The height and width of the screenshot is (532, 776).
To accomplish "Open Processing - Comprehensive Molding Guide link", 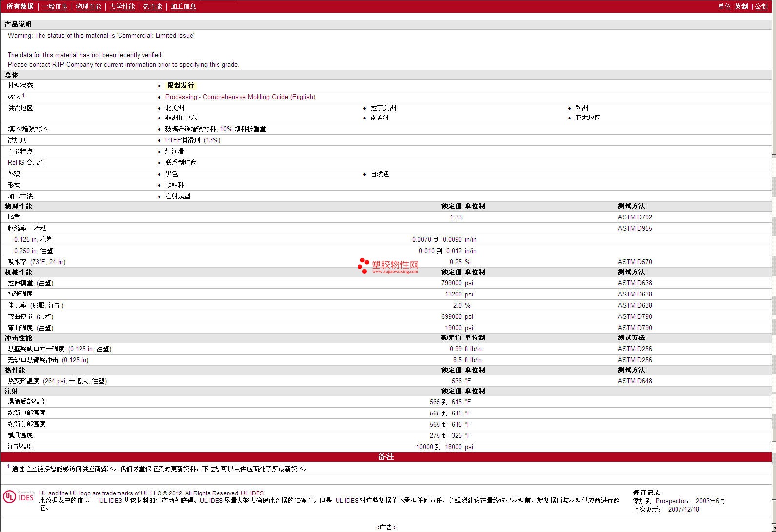I will point(240,97).
